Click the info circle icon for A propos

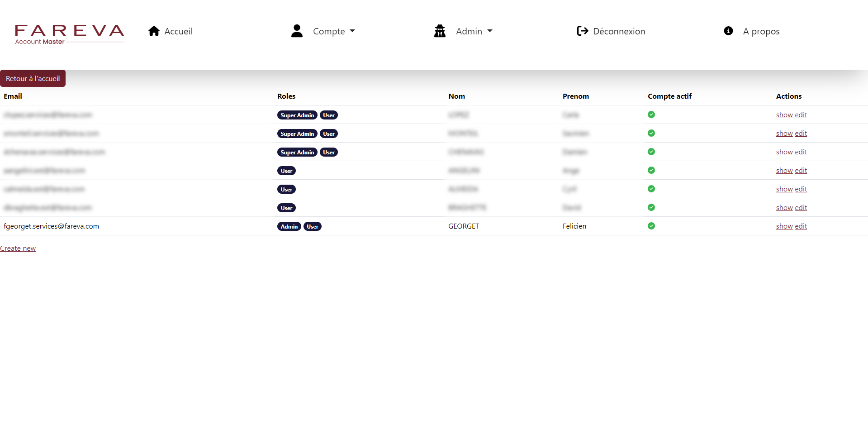coord(728,31)
